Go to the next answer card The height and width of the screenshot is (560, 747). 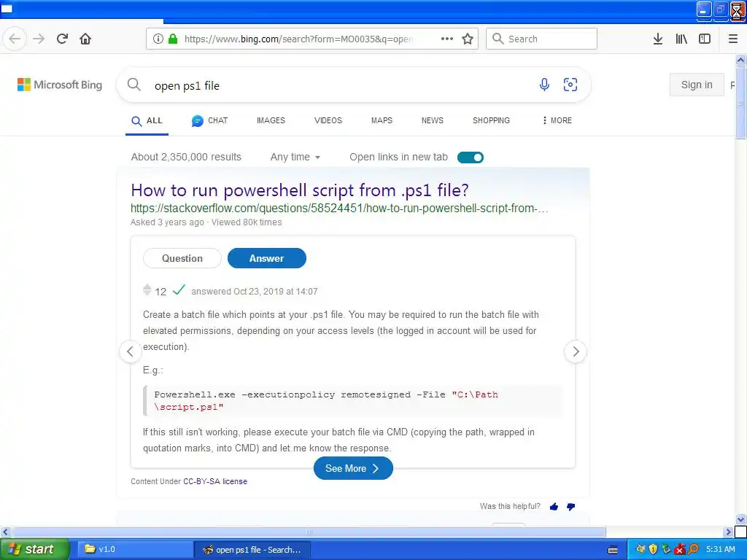576,351
